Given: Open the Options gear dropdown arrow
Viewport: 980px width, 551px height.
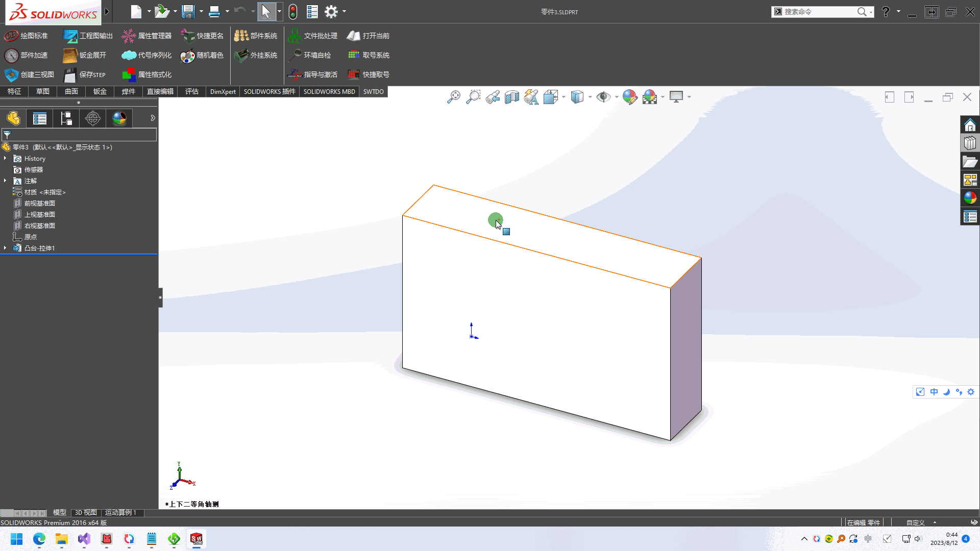Looking at the screenshot, I should pyautogui.click(x=344, y=11).
